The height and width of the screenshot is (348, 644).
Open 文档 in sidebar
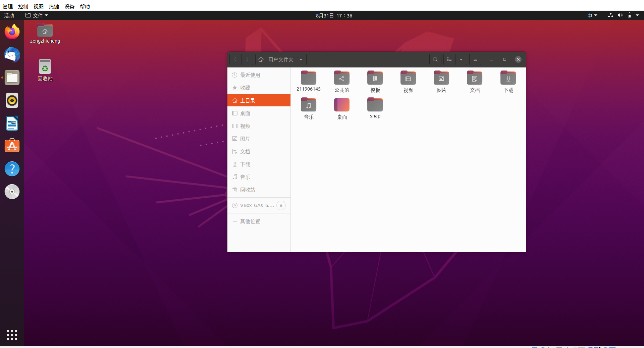259,152
